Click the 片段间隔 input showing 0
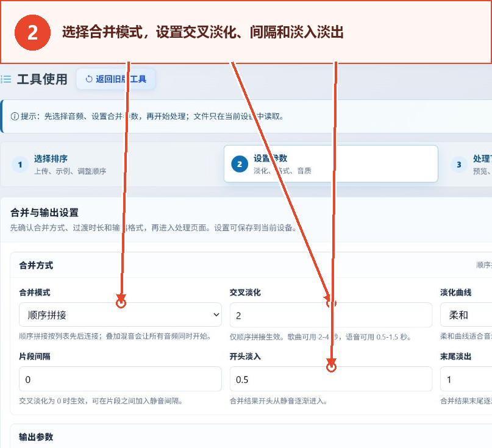492x448 pixels. [x=120, y=379]
